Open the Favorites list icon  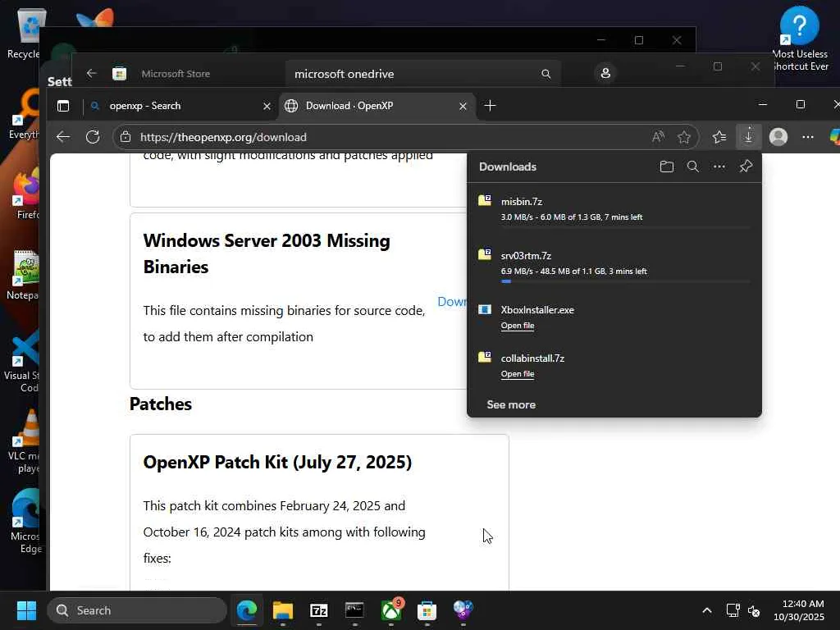coord(719,137)
